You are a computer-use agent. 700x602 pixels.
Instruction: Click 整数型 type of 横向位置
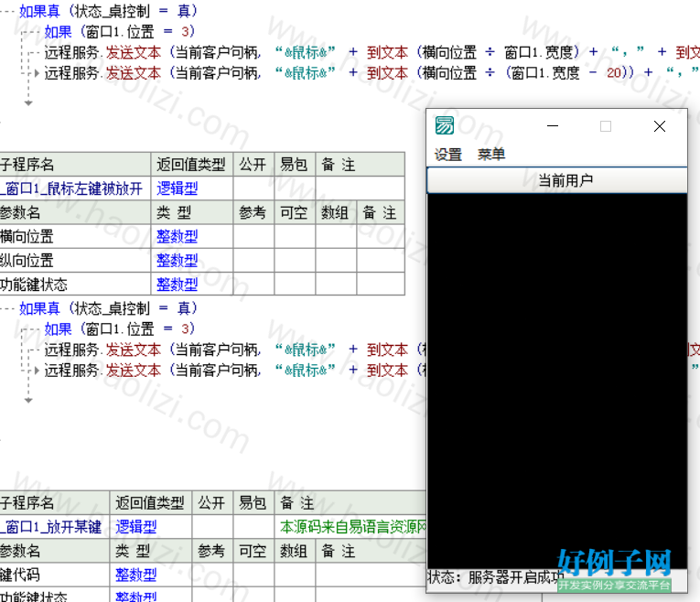[178, 237]
